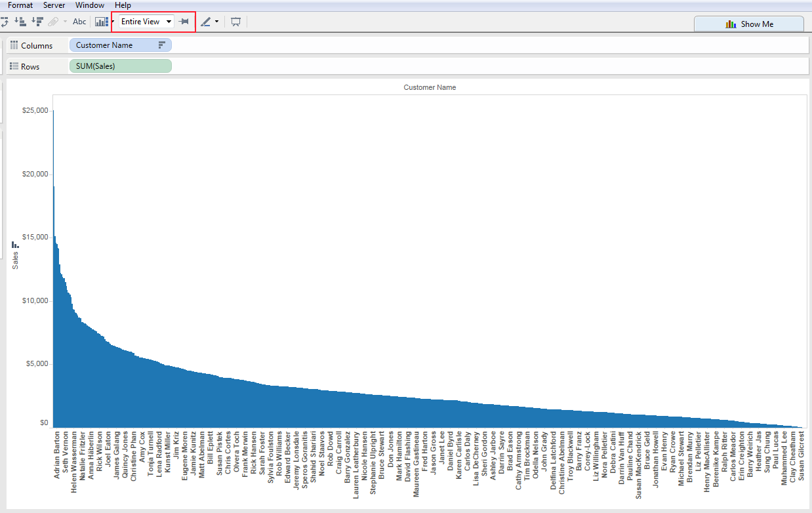The height and width of the screenshot is (513, 812).
Task: Click the Susan Gilcrest customer label
Action: pos(801,457)
